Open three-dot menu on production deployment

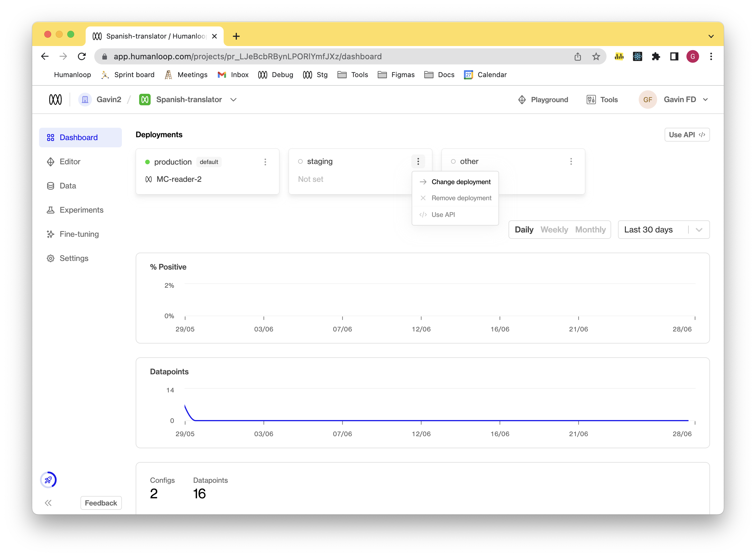click(x=265, y=162)
